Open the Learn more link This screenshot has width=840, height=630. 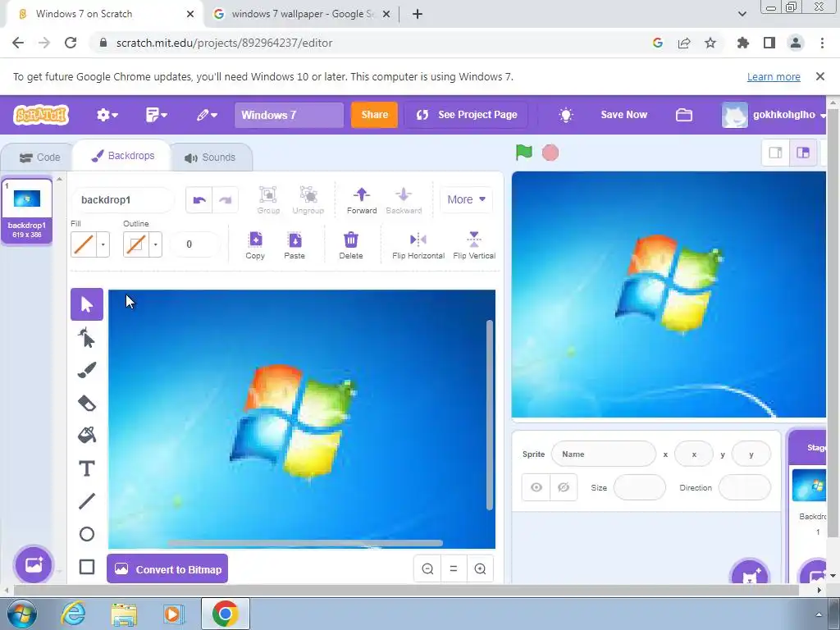click(x=774, y=76)
